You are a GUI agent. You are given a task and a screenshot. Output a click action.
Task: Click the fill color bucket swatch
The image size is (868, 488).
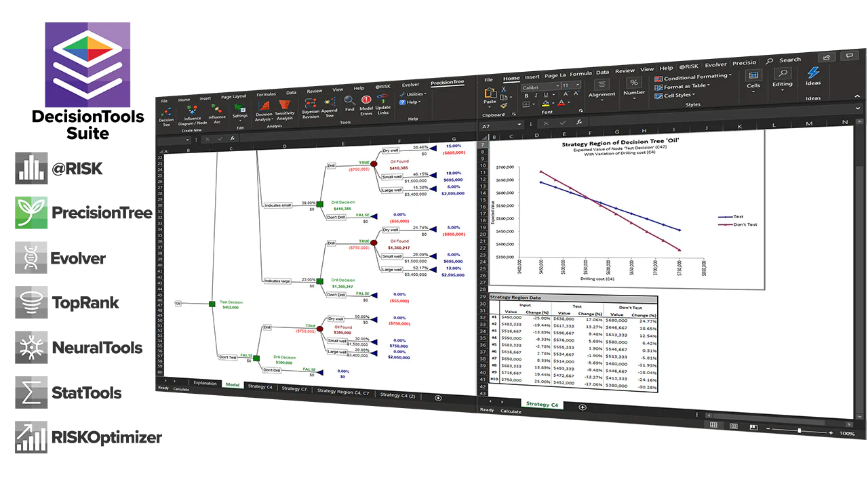(x=545, y=104)
